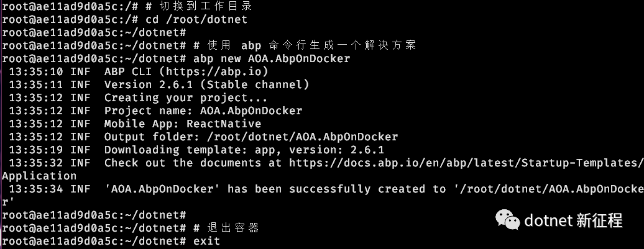Click the 13:35:10 timestamp of ABP CLI line
The width and height of the screenshot is (644, 249).
(35, 72)
